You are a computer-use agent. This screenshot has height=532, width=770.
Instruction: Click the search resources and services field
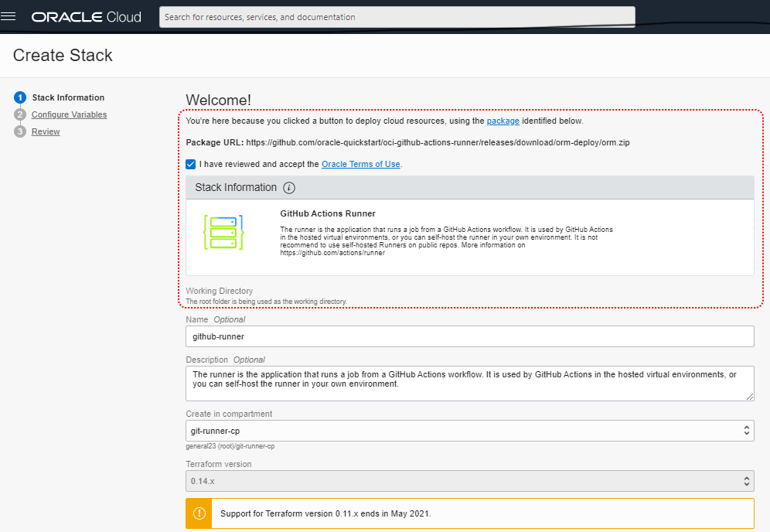click(x=397, y=17)
